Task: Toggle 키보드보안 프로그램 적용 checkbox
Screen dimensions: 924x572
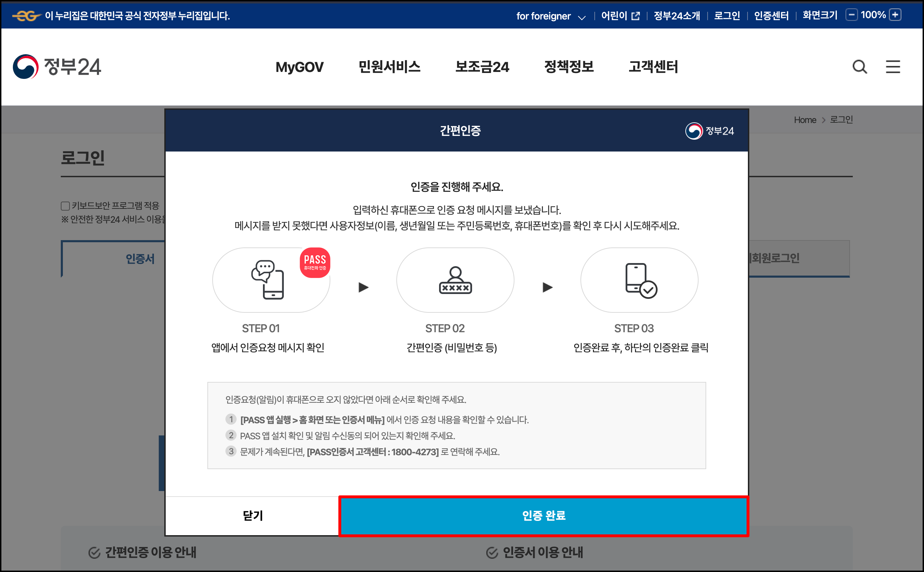Action: tap(65, 206)
